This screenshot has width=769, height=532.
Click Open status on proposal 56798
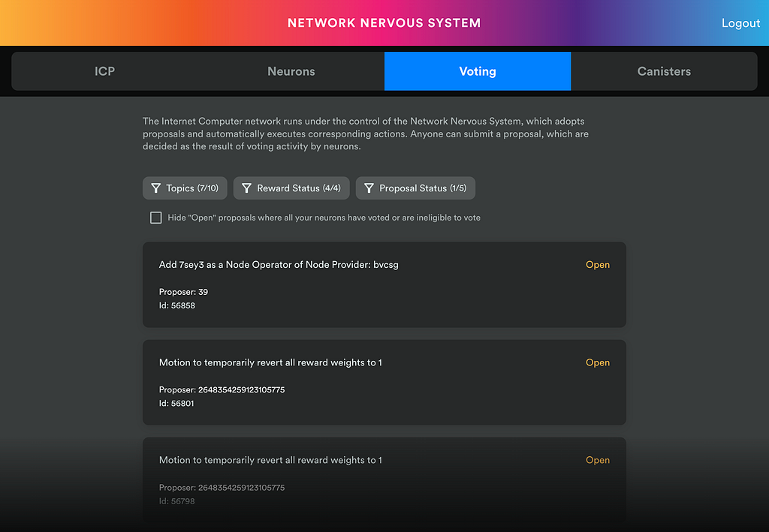pos(597,460)
